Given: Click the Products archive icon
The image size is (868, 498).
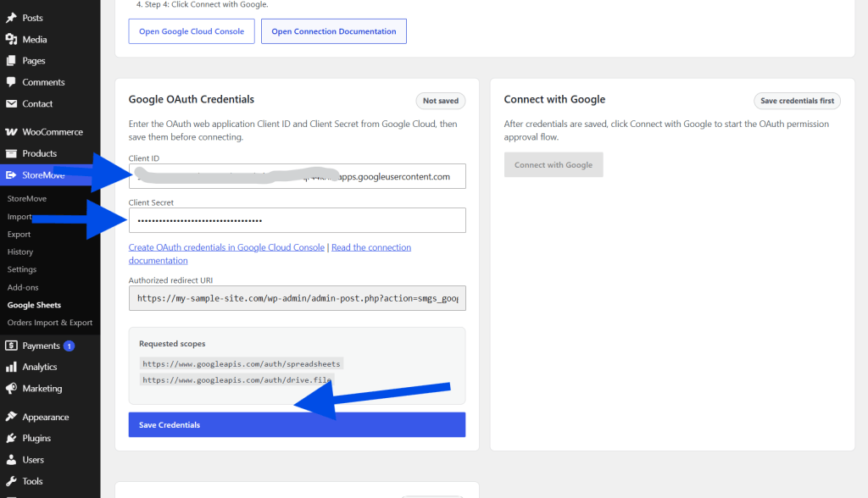Looking at the screenshot, I should [11, 153].
